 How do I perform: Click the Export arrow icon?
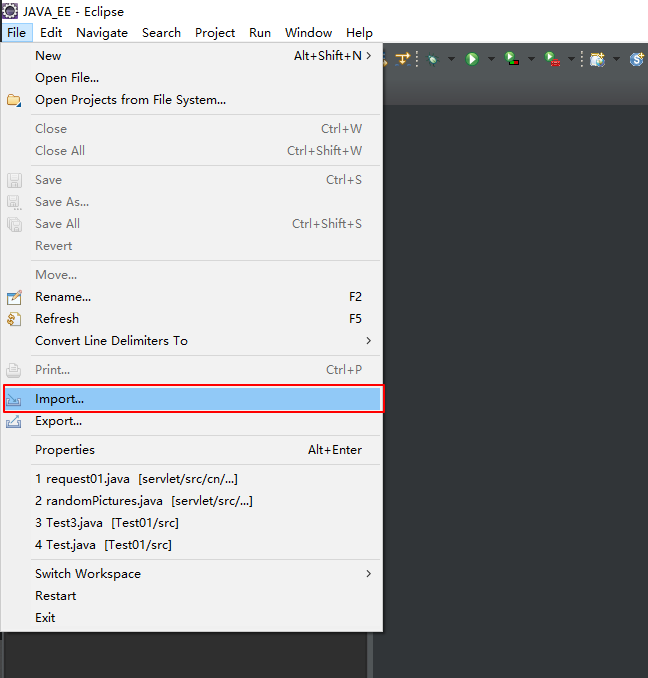click(x=13, y=422)
